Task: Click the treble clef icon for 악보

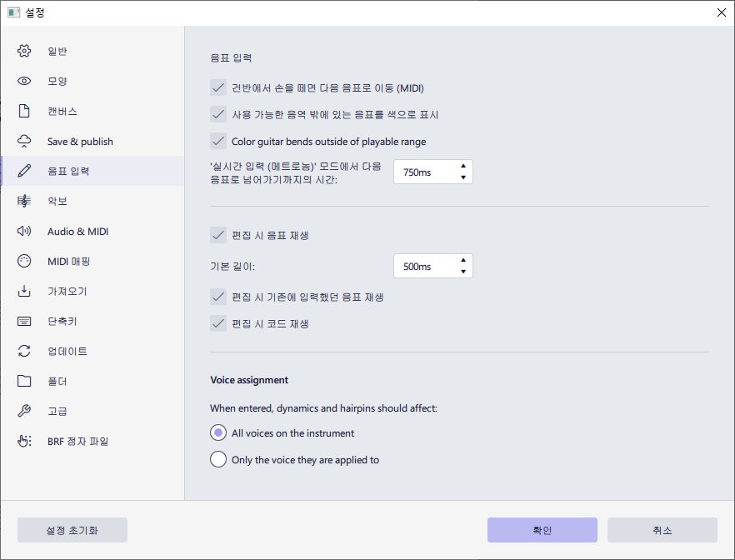Action: (x=24, y=201)
